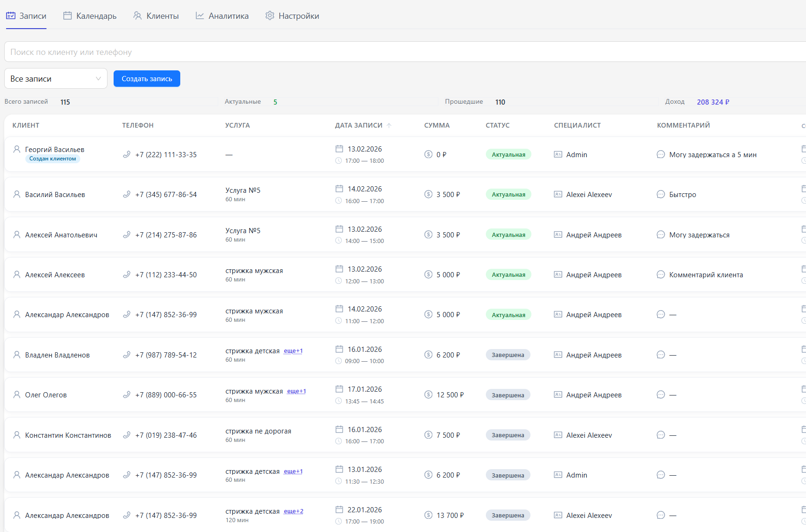Expand еще+1 for Олег Олегов's service

point(296,391)
